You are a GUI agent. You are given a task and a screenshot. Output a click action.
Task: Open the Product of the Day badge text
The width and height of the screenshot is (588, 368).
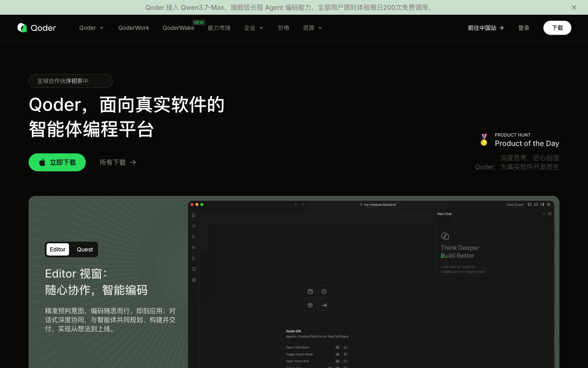point(527,144)
